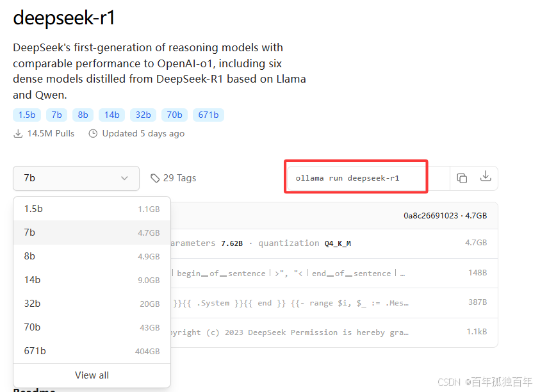The image size is (540, 392).
Task: Click the 387B file size
Action: coord(478,302)
